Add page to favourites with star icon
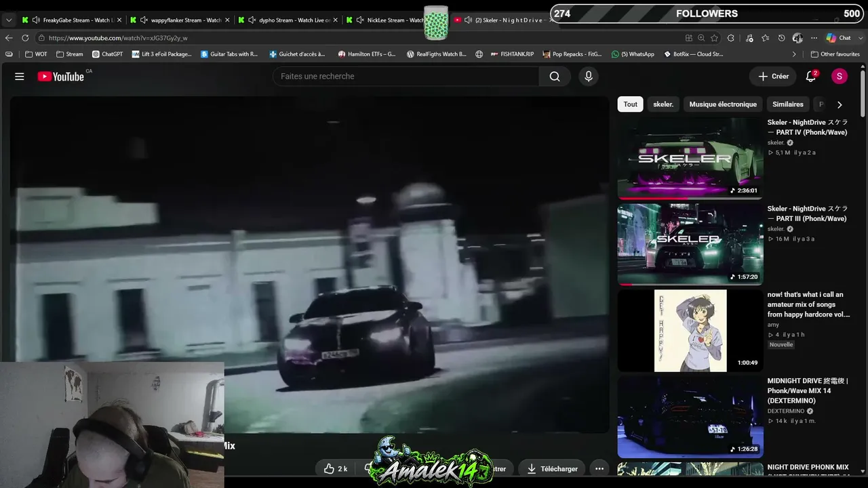This screenshot has height=488, width=868. pos(714,38)
